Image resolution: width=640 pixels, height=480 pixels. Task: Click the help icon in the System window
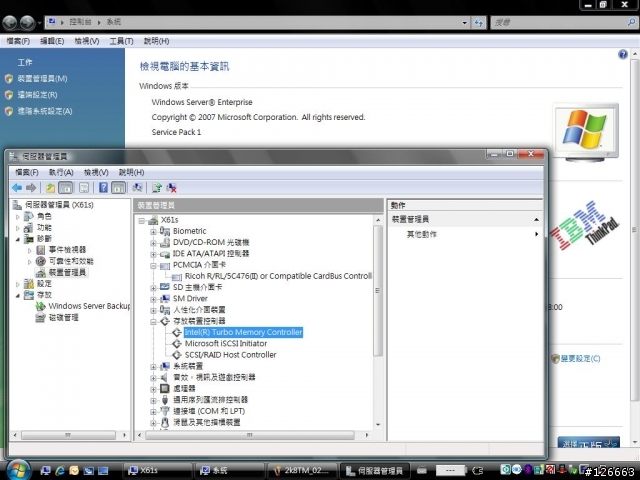(x=622, y=54)
